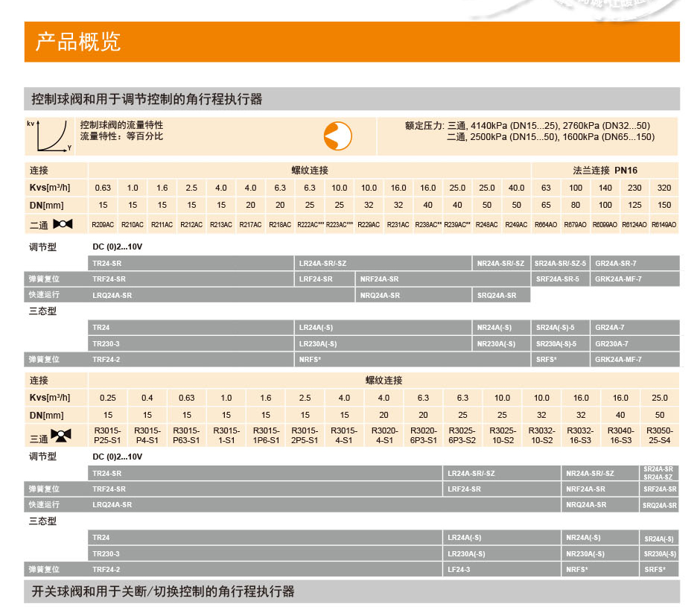Select valve model R212AC
Viewport: 700px width, 607px height.
[191, 225]
